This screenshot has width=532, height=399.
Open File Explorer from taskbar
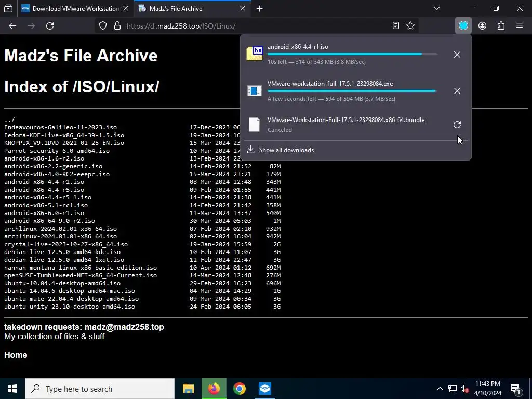click(188, 389)
